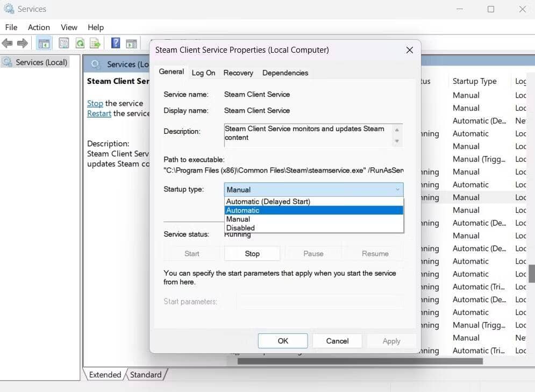Open Properties via the toolbar icon
Screen dimensions: 535x392
tap(64, 44)
